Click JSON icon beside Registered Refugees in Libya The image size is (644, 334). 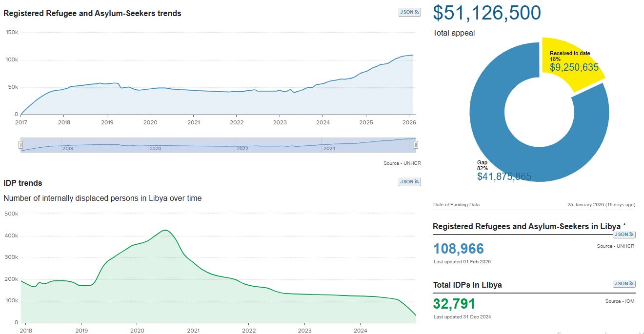[624, 235]
